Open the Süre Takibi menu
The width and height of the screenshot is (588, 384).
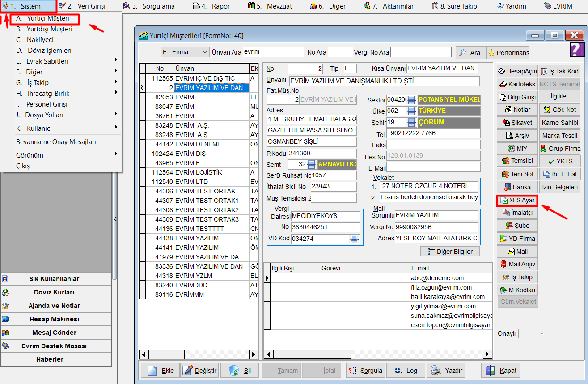455,6
